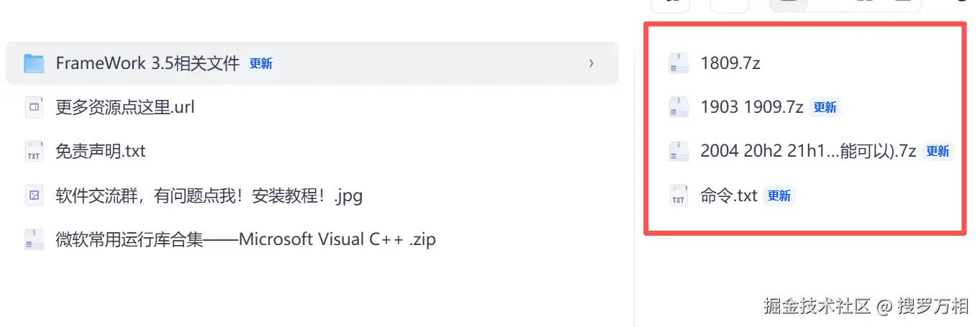This screenshot has height=327, width=980.
Task: Click the zip archive icon for 微软常用运行库合集
Action: click(x=34, y=239)
